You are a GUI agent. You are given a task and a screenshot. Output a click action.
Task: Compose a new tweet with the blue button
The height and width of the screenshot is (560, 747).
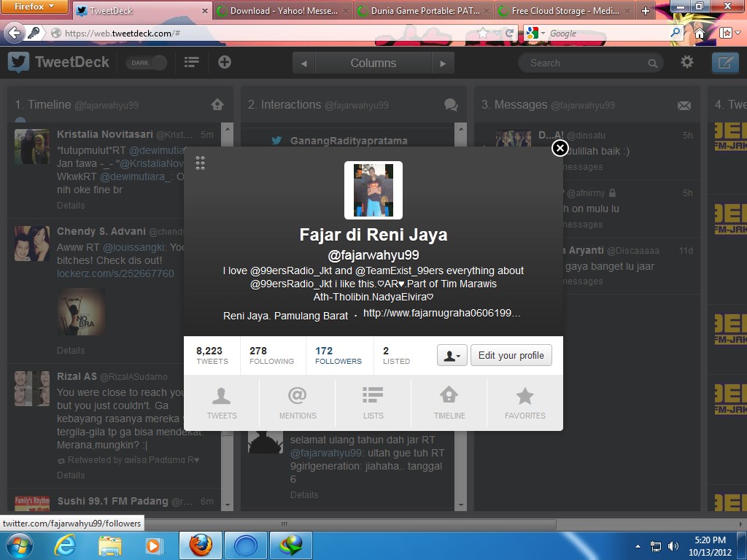click(724, 63)
